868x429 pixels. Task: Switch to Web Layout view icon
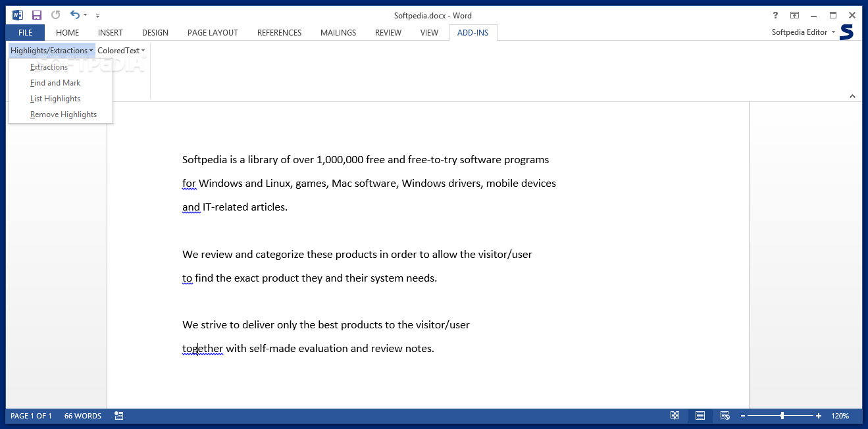pos(725,416)
